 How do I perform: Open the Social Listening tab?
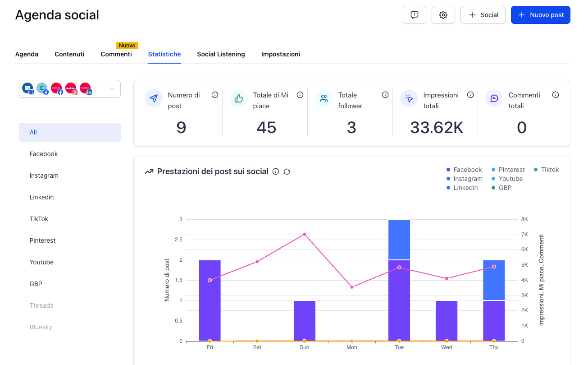[221, 54]
